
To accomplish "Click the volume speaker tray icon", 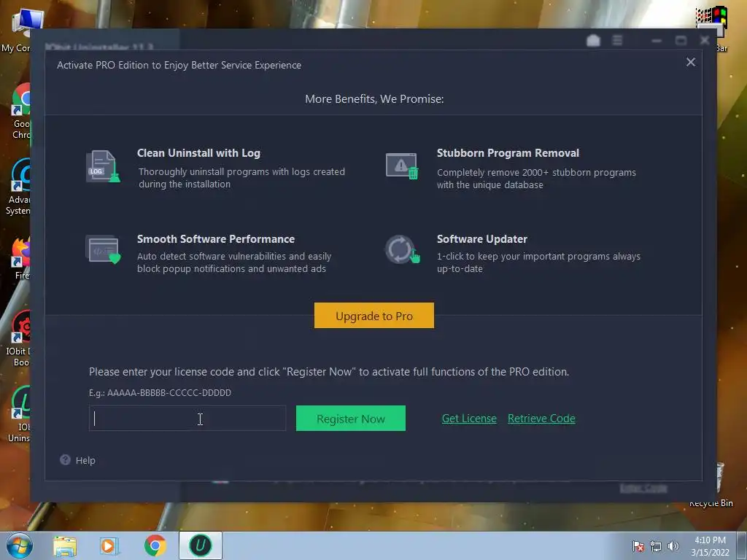I will click(x=673, y=546).
